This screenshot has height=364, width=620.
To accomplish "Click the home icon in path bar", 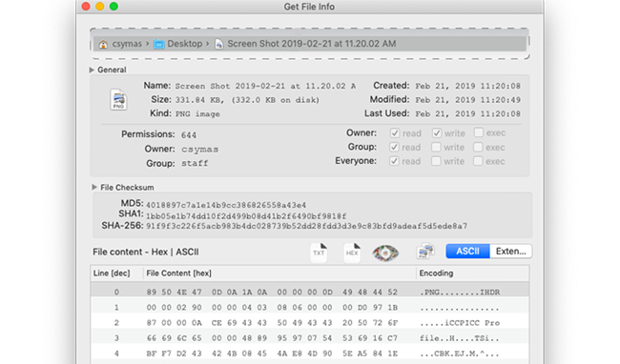I will 103,44.
